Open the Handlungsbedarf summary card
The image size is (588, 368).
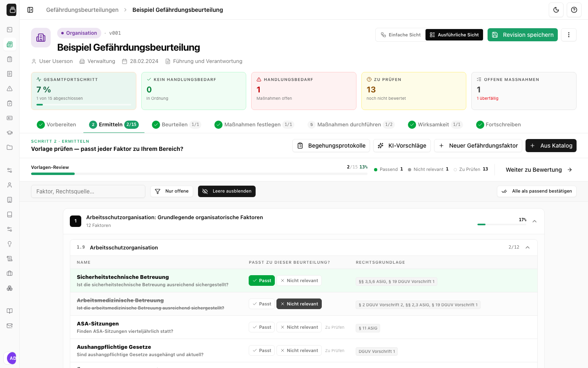[x=304, y=91]
